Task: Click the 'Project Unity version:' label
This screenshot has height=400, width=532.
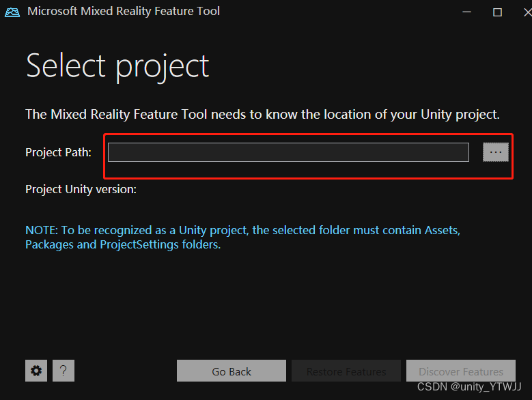Action: [81, 189]
